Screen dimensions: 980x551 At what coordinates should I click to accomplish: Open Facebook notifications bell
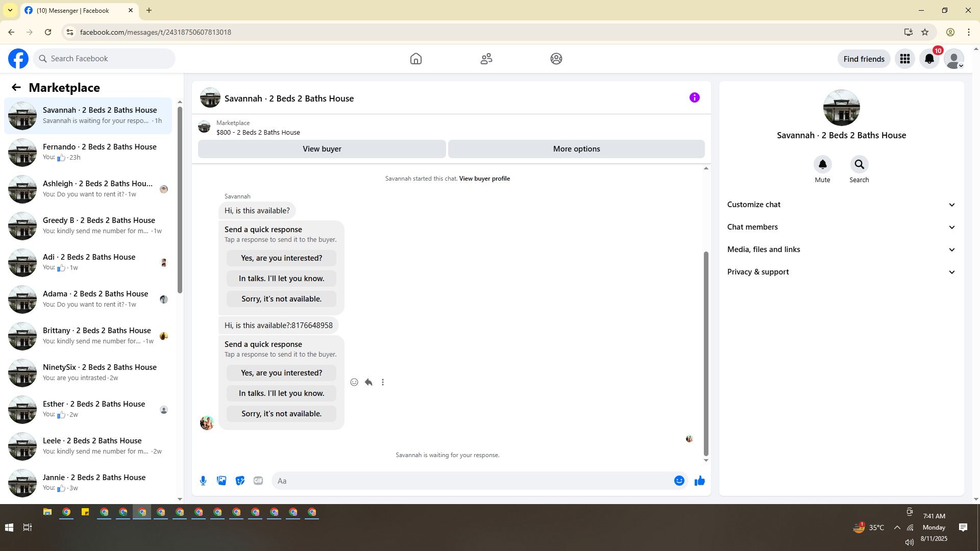tap(929, 59)
